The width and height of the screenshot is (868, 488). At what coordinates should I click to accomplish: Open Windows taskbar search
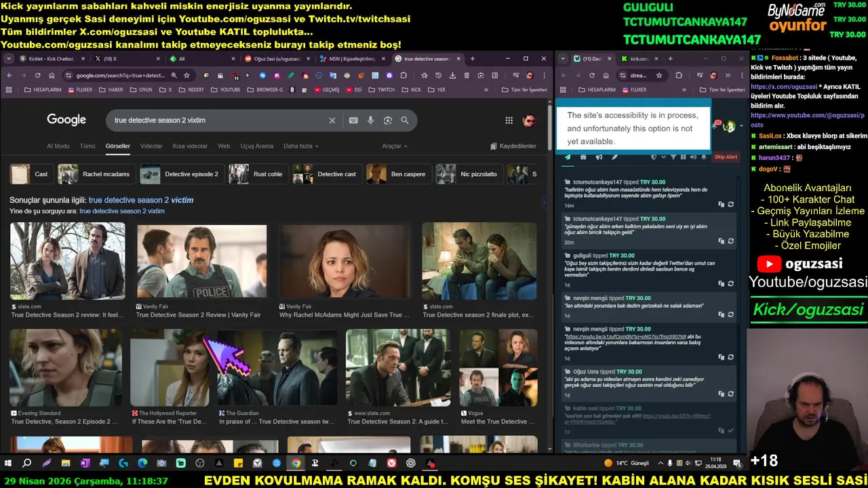(27, 464)
